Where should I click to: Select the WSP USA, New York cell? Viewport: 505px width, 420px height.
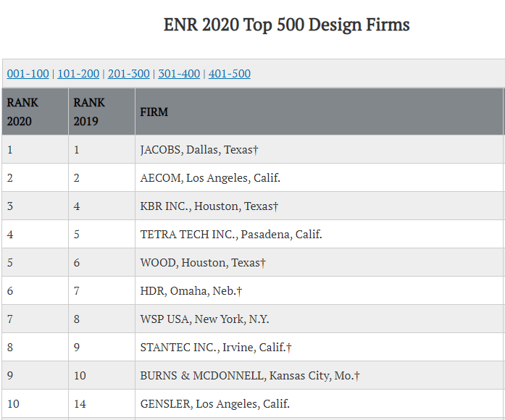pyautogui.click(x=319, y=319)
